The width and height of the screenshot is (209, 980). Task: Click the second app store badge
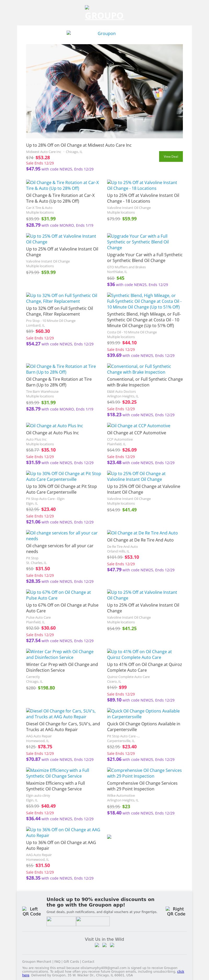pyautogui.click(x=93, y=921)
